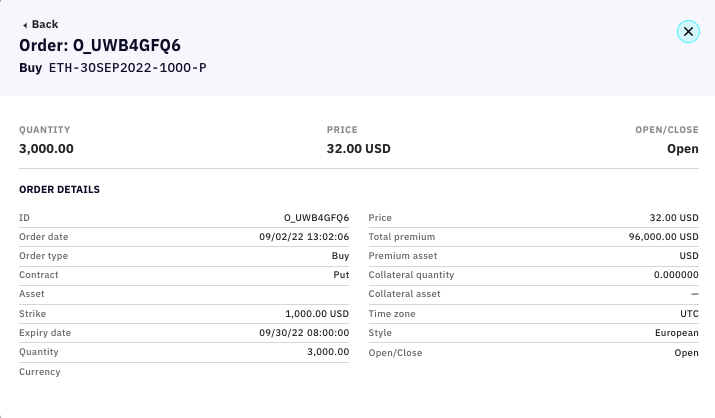Image resolution: width=715 pixels, height=418 pixels.
Task: Close the order details dialog
Action: coord(688,32)
